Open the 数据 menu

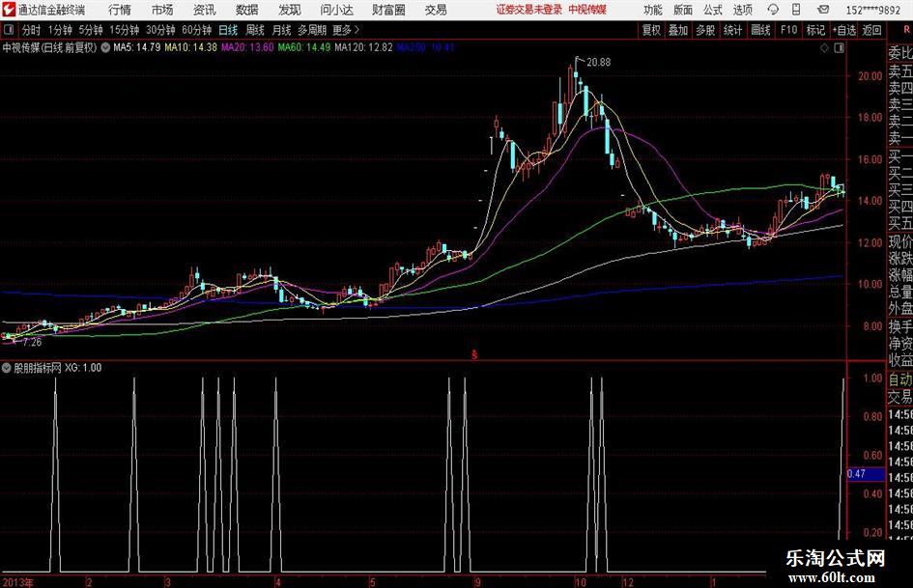pos(247,10)
